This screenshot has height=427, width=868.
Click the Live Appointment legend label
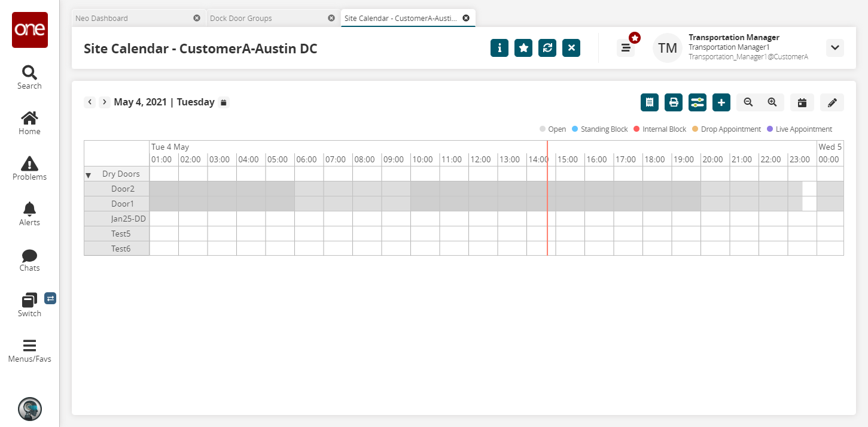[x=804, y=129]
